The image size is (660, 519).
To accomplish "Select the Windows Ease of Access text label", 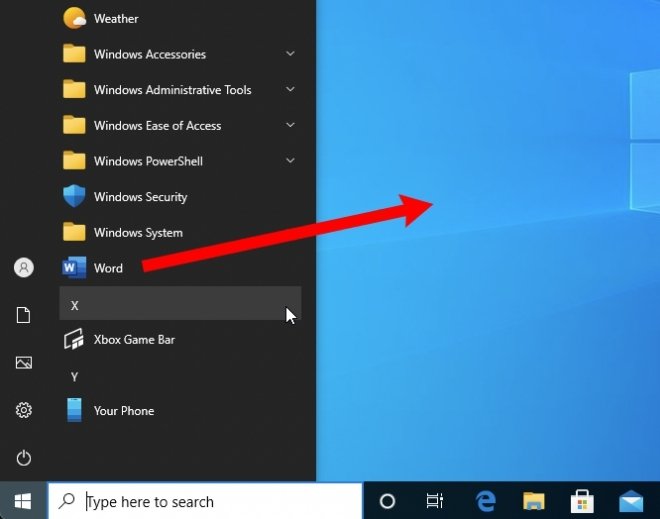I will [157, 126].
